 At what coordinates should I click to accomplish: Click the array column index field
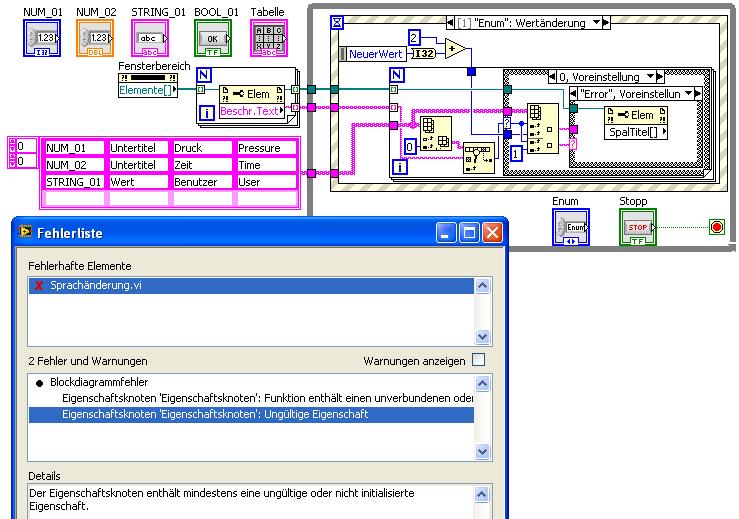click(x=26, y=161)
